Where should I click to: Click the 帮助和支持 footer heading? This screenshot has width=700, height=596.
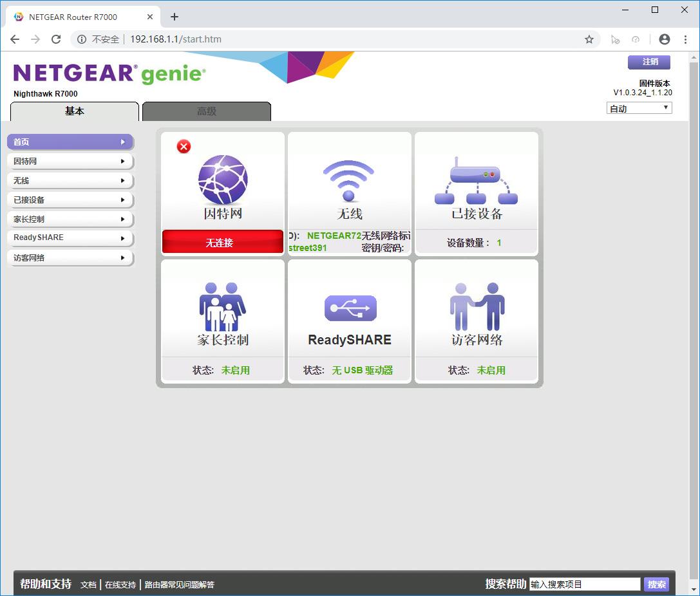[46, 584]
